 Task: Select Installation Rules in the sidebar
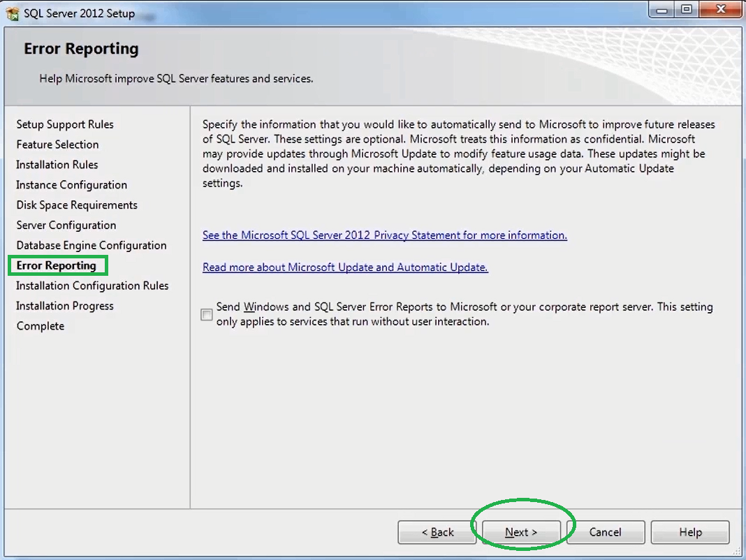[57, 165]
